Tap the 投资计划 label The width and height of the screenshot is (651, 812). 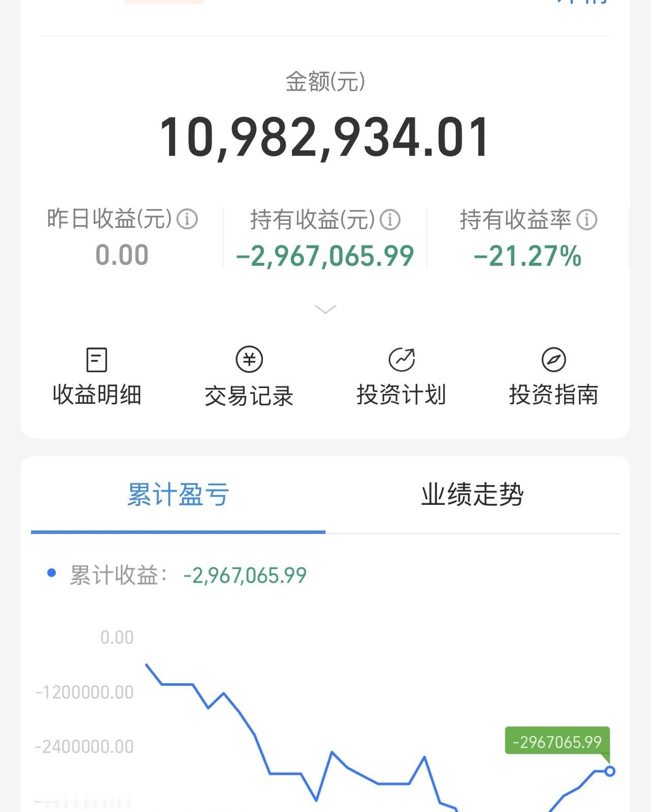point(401,395)
